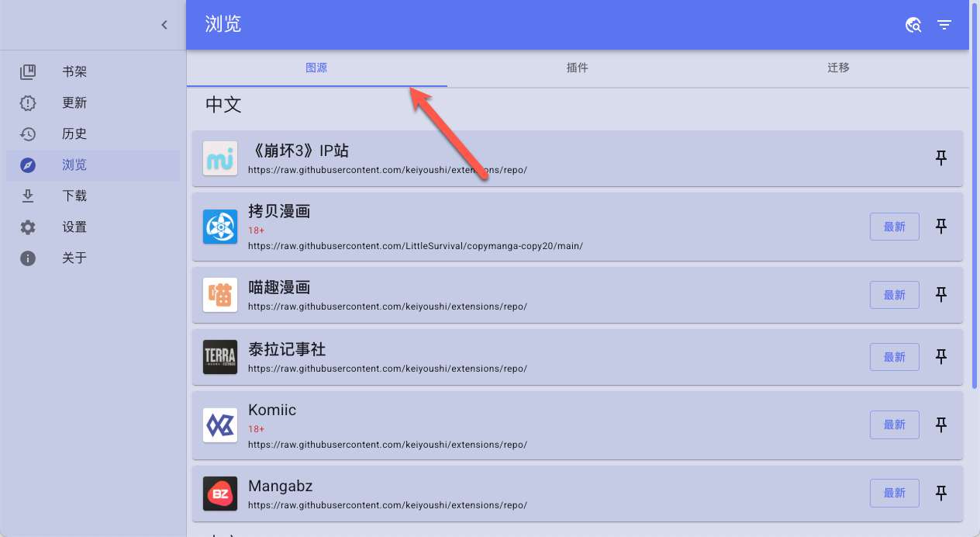Viewport: 980px width, 537px height.
Task: Pin the 泰拉记事社 source
Action: click(x=941, y=357)
